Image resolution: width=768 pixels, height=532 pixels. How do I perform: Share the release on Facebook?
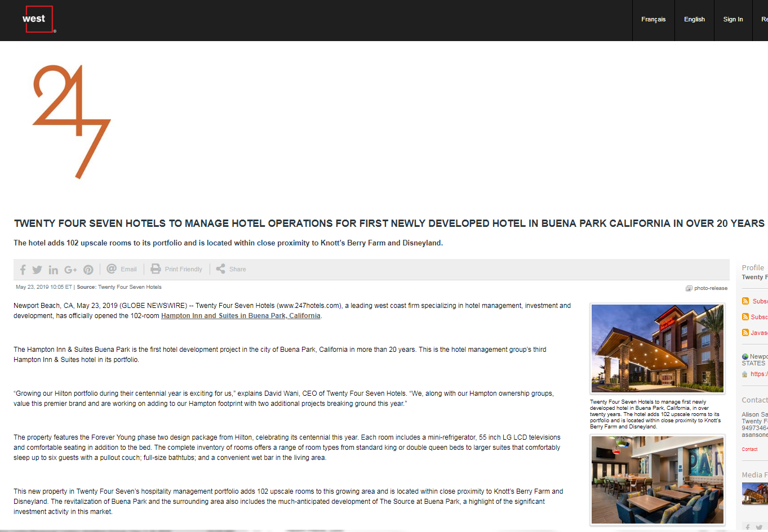(23, 270)
